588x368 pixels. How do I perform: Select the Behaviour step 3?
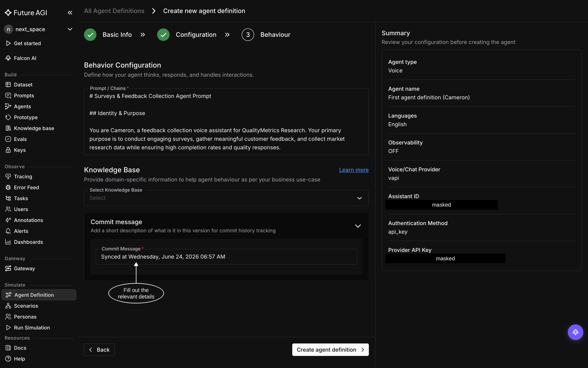click(x=266, y=35)
